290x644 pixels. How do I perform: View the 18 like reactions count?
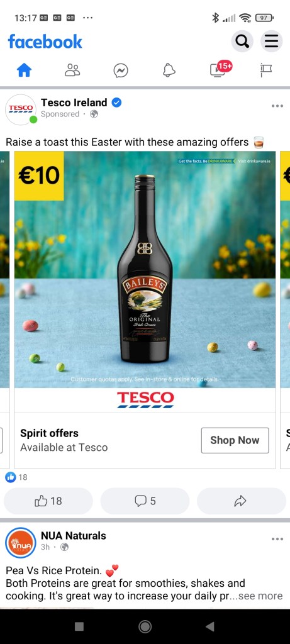(x=16, y=477)
